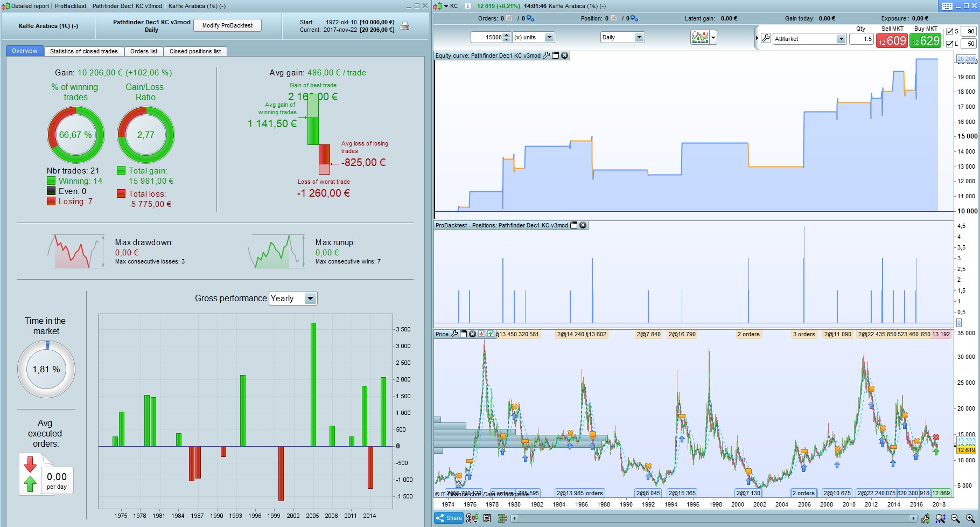Open the Gross performance Yearly dropdown
The image size is (980, 527).
pos(293,299)
